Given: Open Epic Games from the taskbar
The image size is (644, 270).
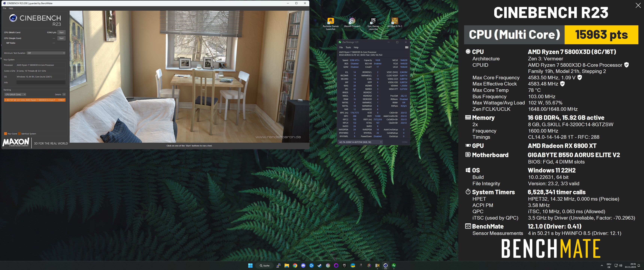Looking at the screenshot, I should (x=344, y=265).
